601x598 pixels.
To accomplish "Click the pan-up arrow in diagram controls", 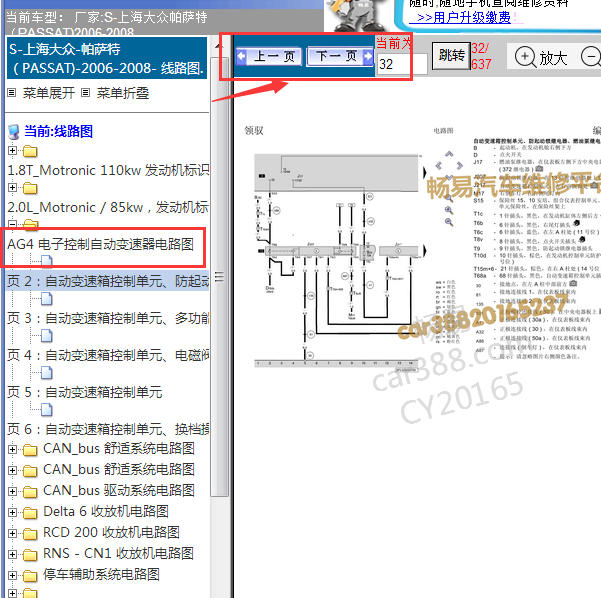I will [449, 154].
